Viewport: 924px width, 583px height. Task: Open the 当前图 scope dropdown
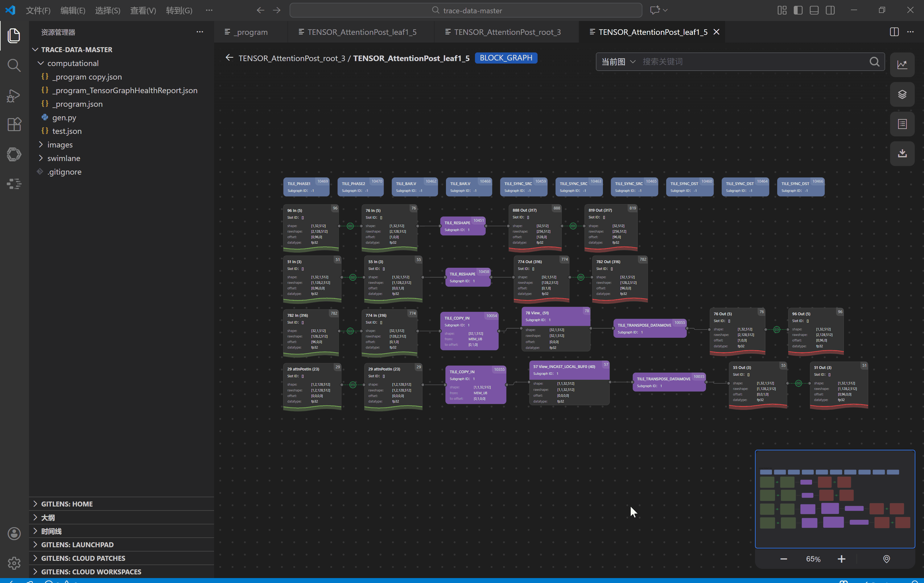click(x=618, y=62)
